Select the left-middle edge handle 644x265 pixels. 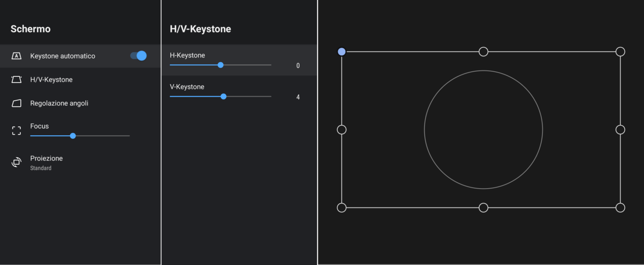coord(342,130)
